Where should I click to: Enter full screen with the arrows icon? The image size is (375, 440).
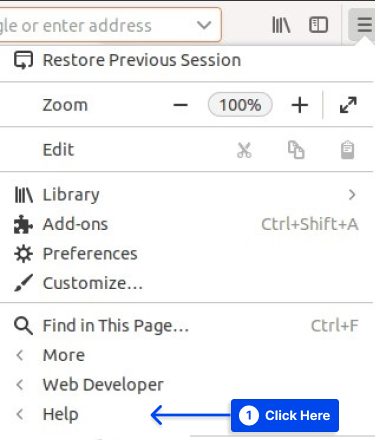pos(348,105)
